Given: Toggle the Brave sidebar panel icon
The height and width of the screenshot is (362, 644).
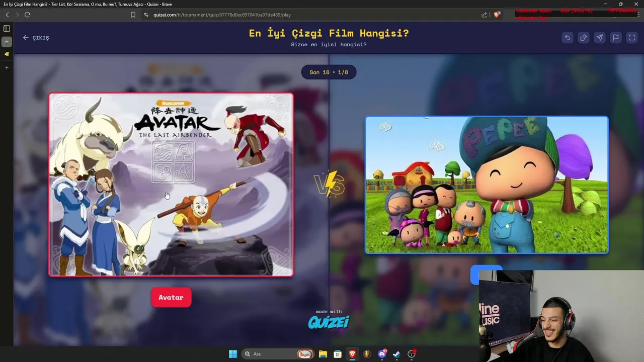Looking at the screenshot, I should (7, 29).
